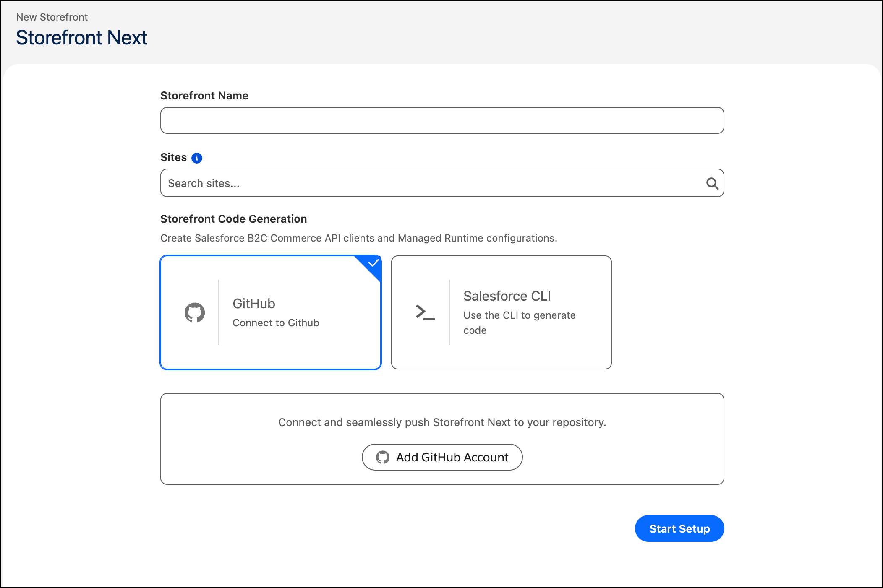Screen dimensions: 883x588
Task: Click the 'New Storefront' breadcrumb text
Action: 52,17
